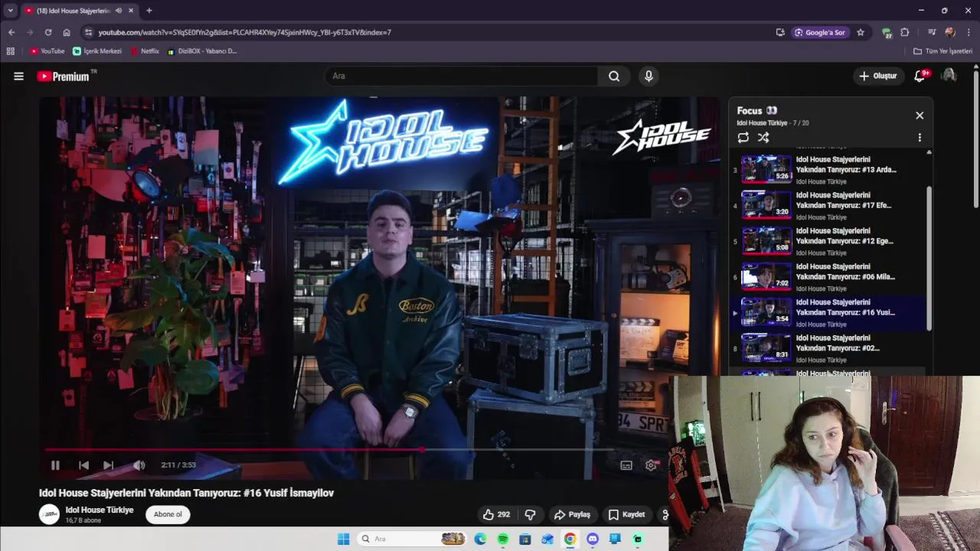Open Windows Start menu

344,539
